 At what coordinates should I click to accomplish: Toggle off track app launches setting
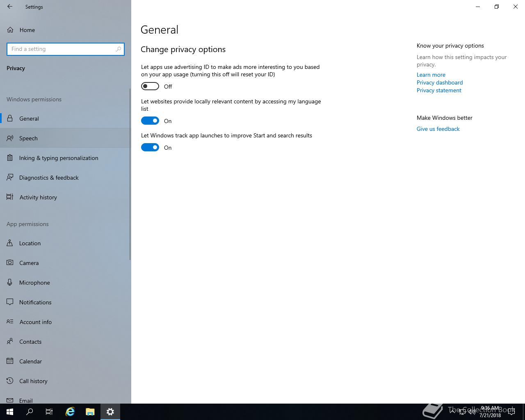tap(150, 147)
